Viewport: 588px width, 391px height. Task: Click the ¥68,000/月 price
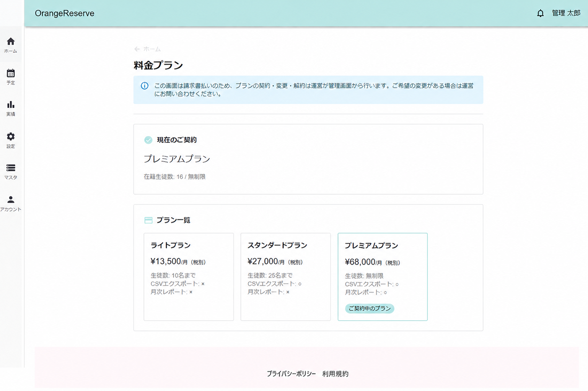point(372,262)
